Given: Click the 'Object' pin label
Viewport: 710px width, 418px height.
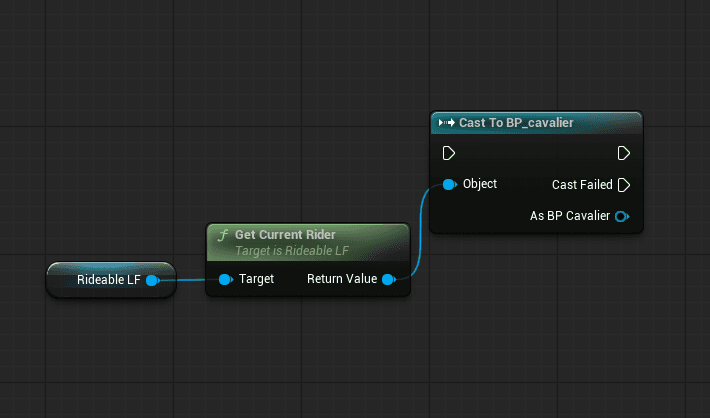Looking at the screenshot, I should pyautogui.click(x=480, y=184).
